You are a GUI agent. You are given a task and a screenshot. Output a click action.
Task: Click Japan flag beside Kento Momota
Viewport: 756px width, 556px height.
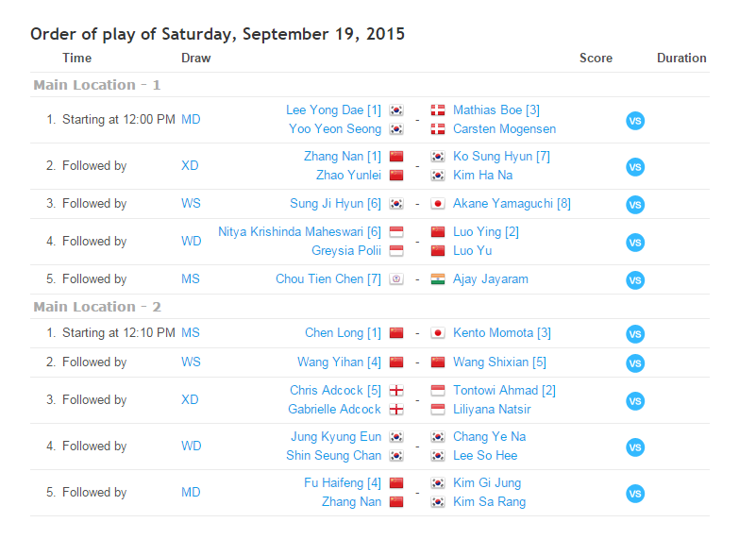pyautogui.click(x=438, y=333)
